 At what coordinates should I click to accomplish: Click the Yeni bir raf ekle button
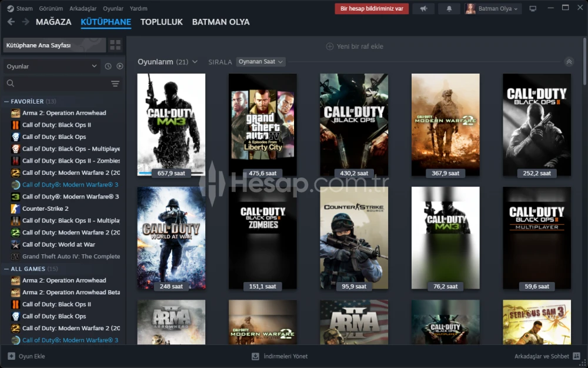coord(353,46)
